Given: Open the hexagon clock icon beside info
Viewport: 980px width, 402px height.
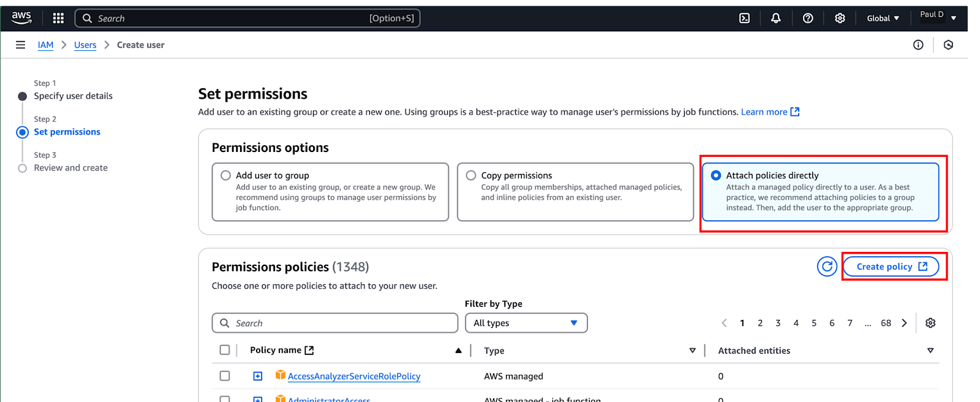Looking at the screenshot, I should coord(948,45).
